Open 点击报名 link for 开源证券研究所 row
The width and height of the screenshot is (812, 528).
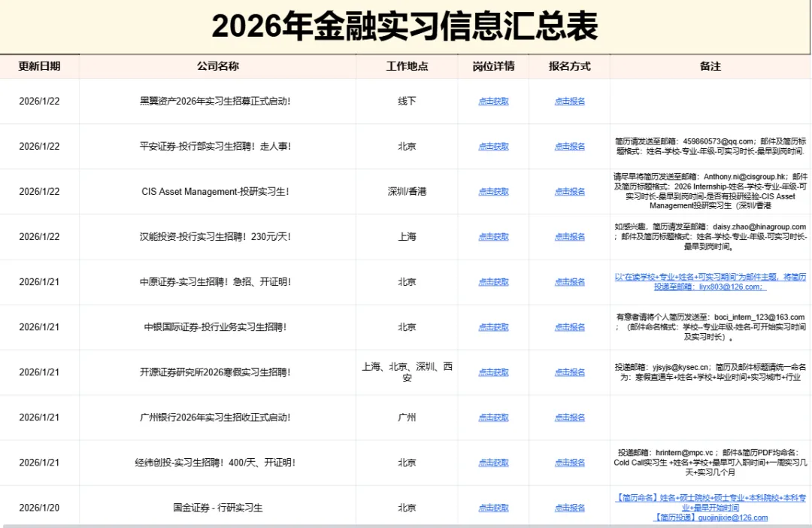pos(570,372)
